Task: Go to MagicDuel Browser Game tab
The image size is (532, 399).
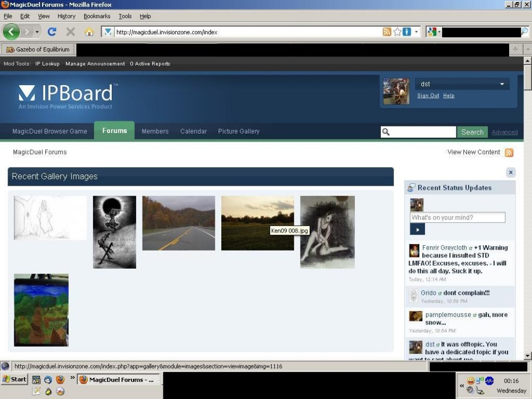Action: point(49,131)
